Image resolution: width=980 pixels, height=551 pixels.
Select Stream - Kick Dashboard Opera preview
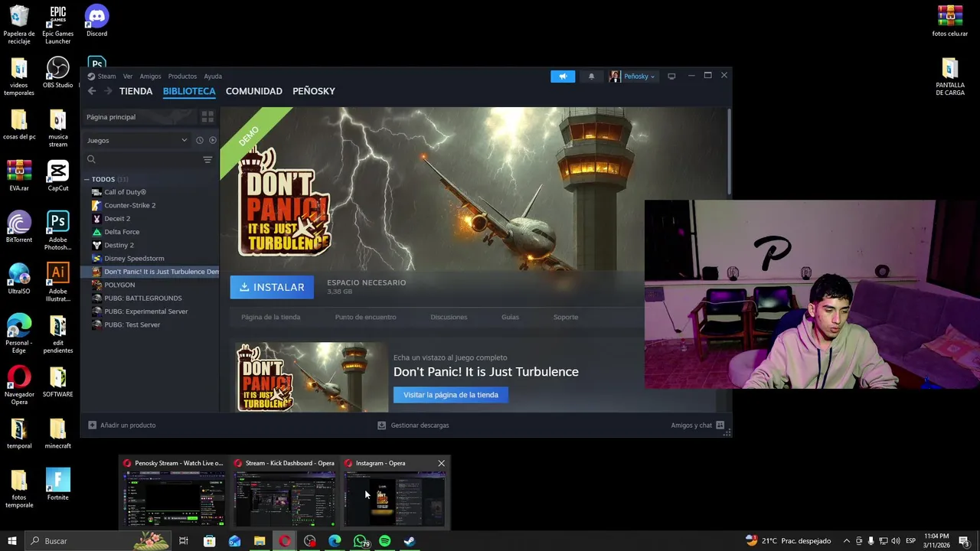point(285,493)
